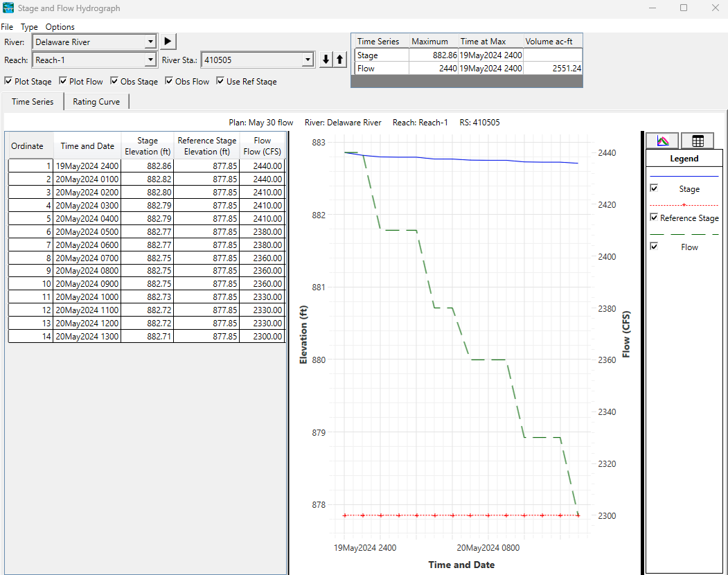The width and height of the screenshot is (728, 575).
Task: Move to the previous river station upstream with the up arrow
Action: 340,60
